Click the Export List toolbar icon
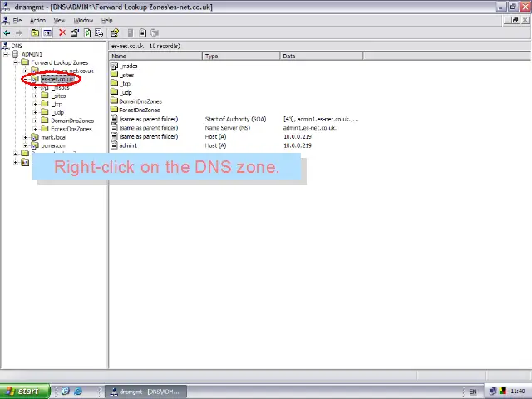Viewport: 532px width, 399px height. 100,33
